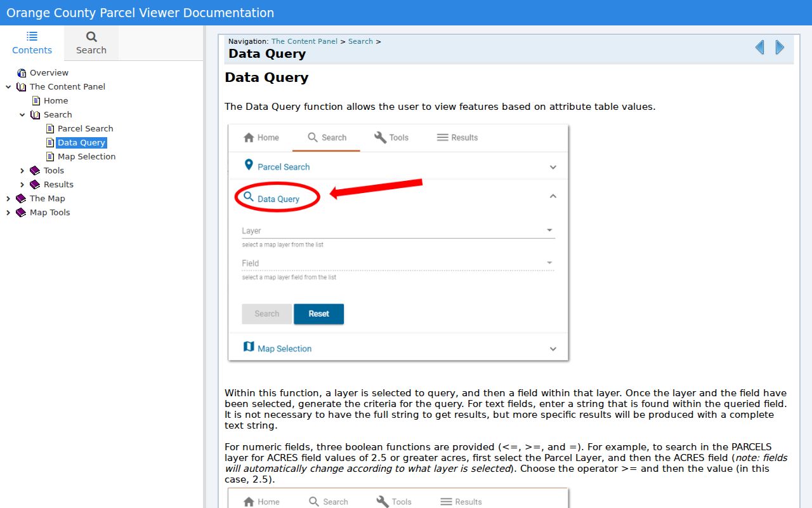Follow the Search breadcrumb link
812x508 pixels.
pos(360,41)
